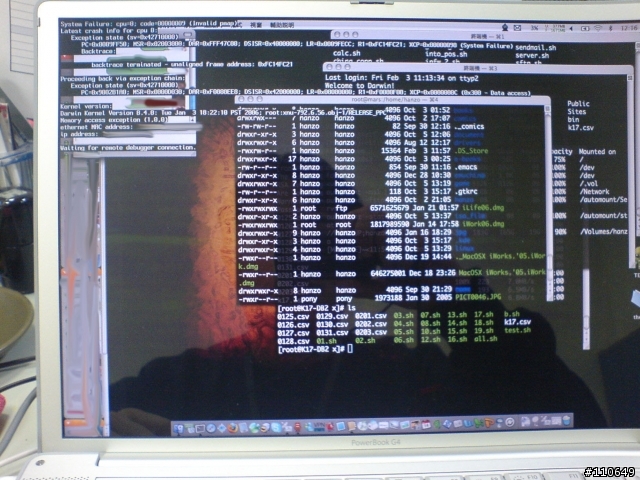The height and width of the screenshot is (480, 640).
Task: Click the 'Mounted on' column header
Action: [597, 151]
